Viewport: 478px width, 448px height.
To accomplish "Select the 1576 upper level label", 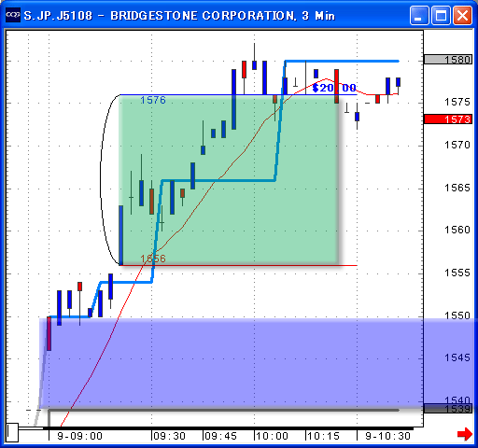I will click(153, 100).
